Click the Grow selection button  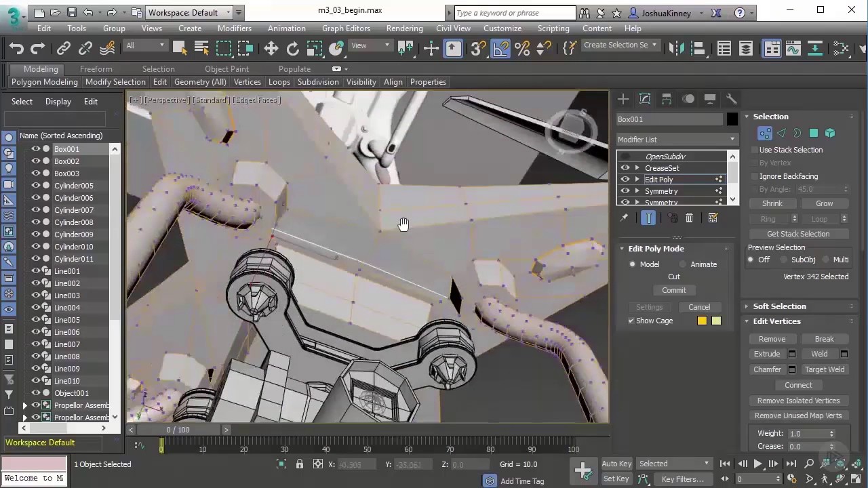tap(824, 203)
